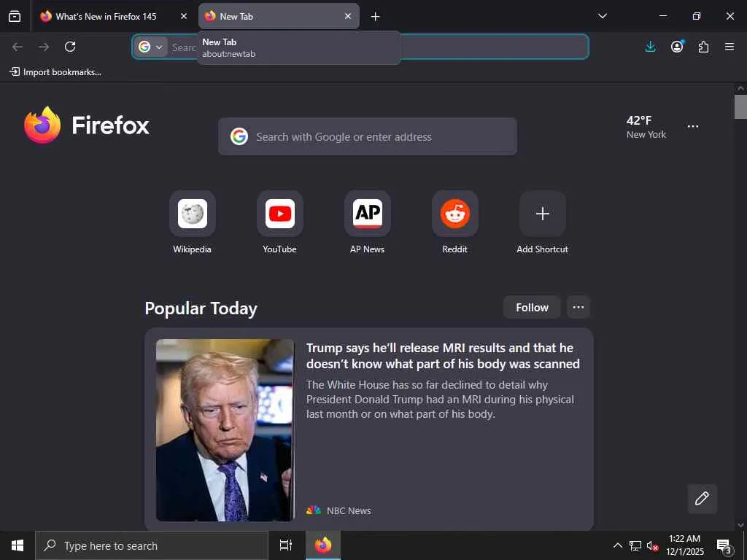Click the address bar field

tap(360, 47)
